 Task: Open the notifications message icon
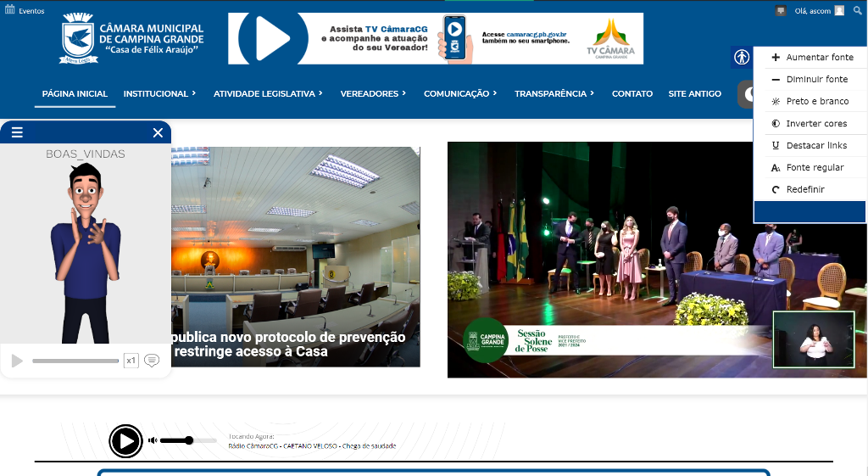(781, 11)
